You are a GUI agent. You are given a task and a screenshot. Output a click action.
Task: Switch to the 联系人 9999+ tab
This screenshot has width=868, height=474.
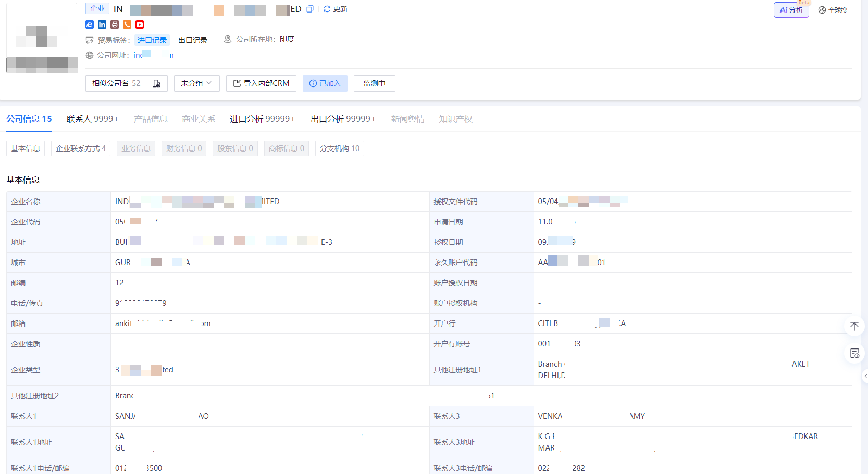(92, 119)
